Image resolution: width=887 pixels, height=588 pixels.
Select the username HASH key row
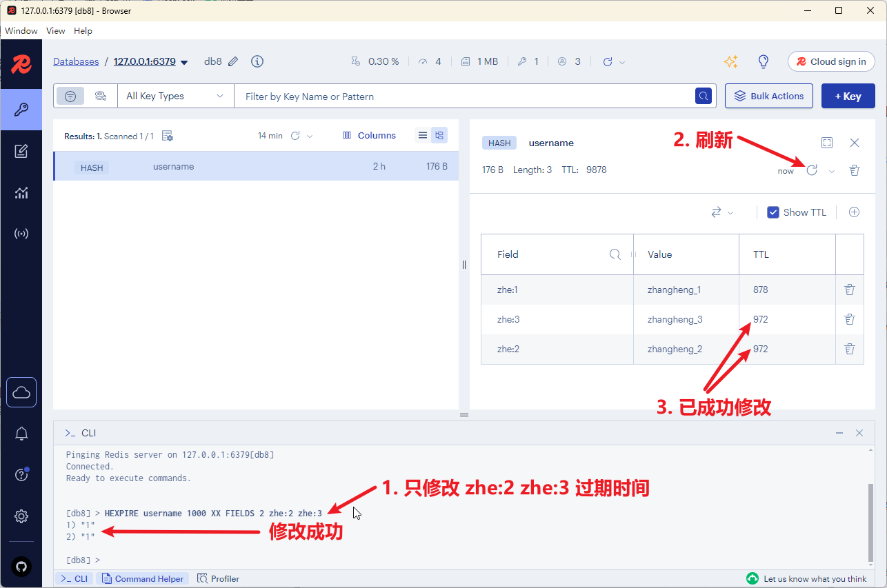(x=256, y=166)
